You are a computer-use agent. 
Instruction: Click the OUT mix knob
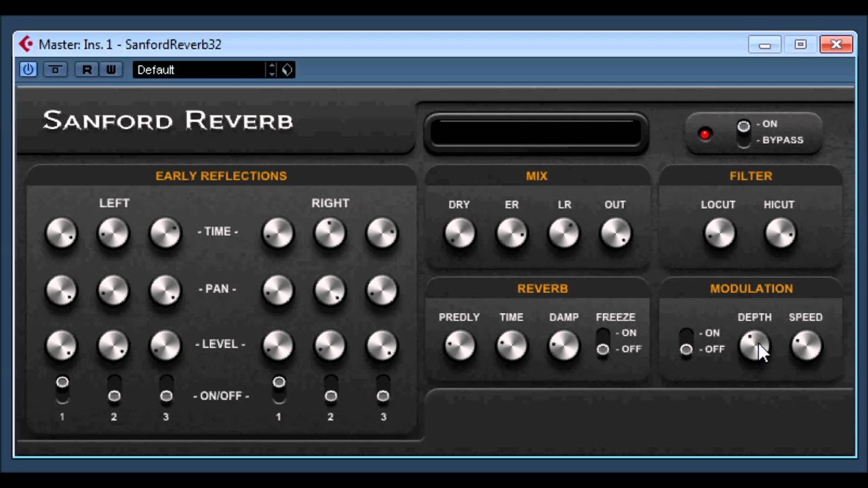point(616,233)
